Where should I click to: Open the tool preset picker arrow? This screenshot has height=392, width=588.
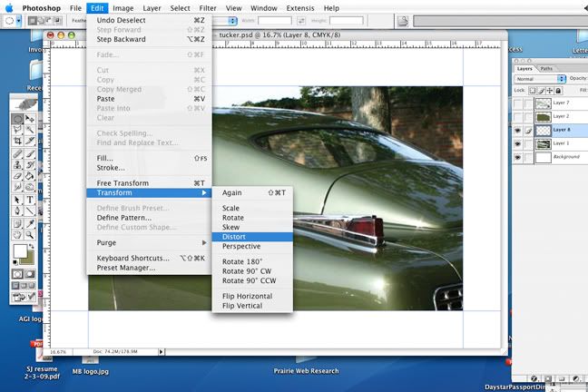click(x=19, y=21)
